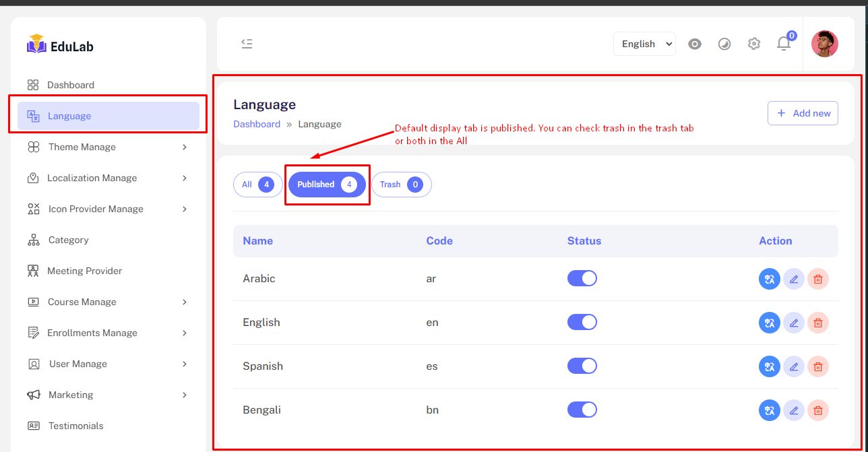Collapse sidebar using the menu toggle icon
Viewport: 868px width, 452px height.
click(247, 44)
